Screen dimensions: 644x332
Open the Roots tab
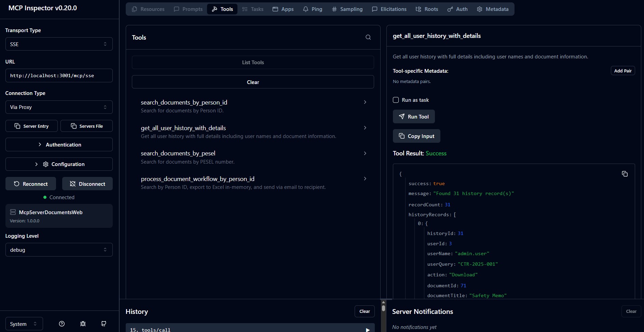(427, 9)
